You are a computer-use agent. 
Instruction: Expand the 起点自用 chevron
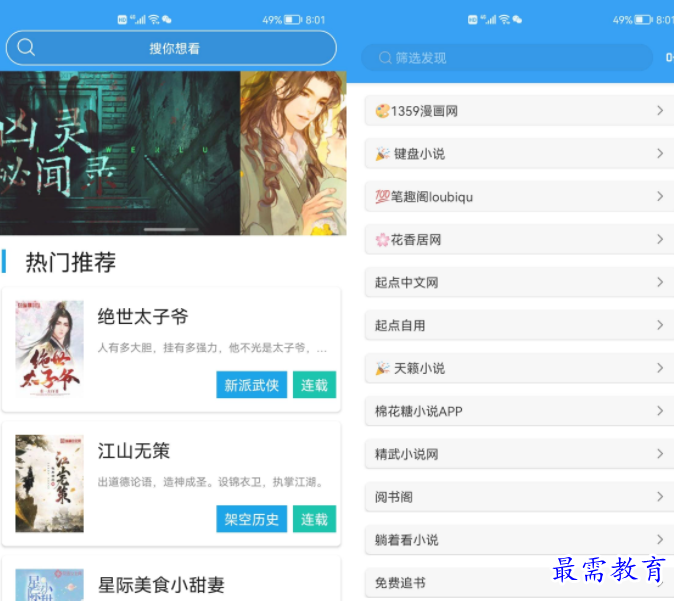tap(660, 325)
